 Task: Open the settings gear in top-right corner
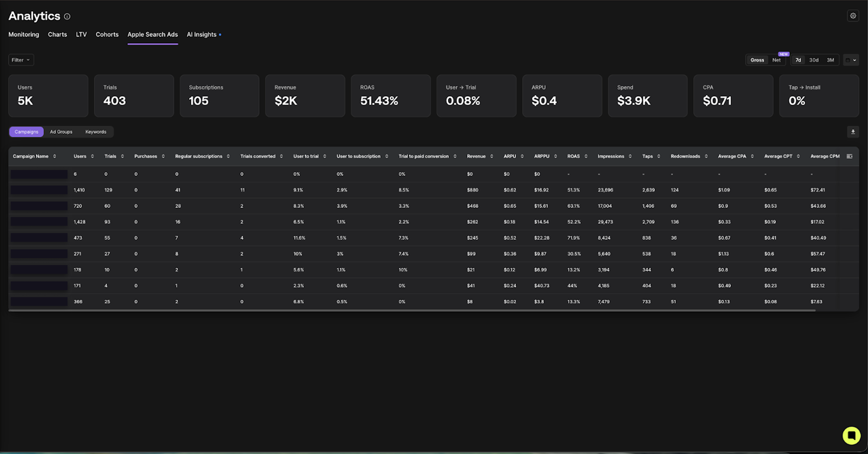point(854,16)
